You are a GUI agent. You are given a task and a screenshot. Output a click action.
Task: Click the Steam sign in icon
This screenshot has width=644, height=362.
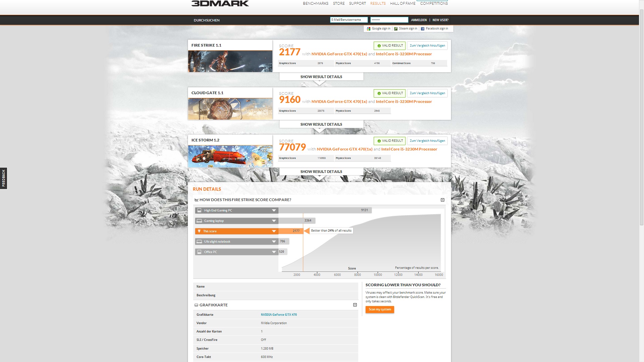coord(396,29)
